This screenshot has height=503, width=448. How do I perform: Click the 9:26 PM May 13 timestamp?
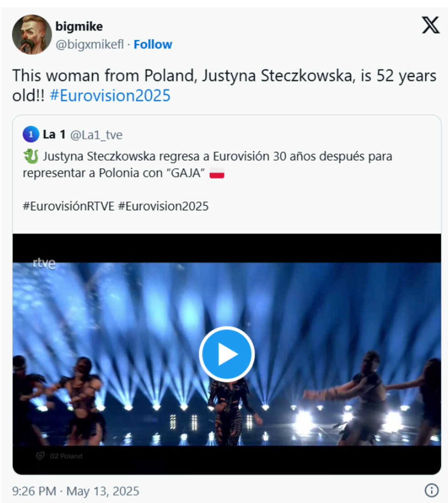click(x=75, y=492)
